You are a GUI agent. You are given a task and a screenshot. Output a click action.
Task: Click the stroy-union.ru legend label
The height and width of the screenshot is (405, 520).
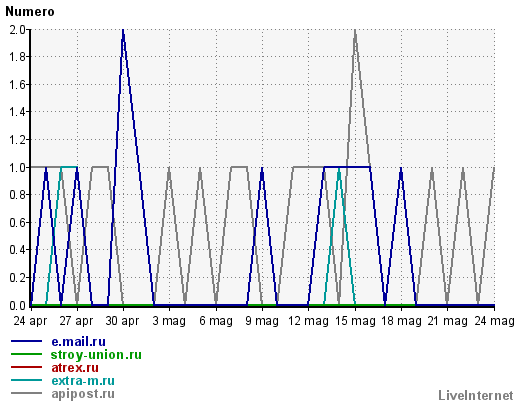coord(96,355)
